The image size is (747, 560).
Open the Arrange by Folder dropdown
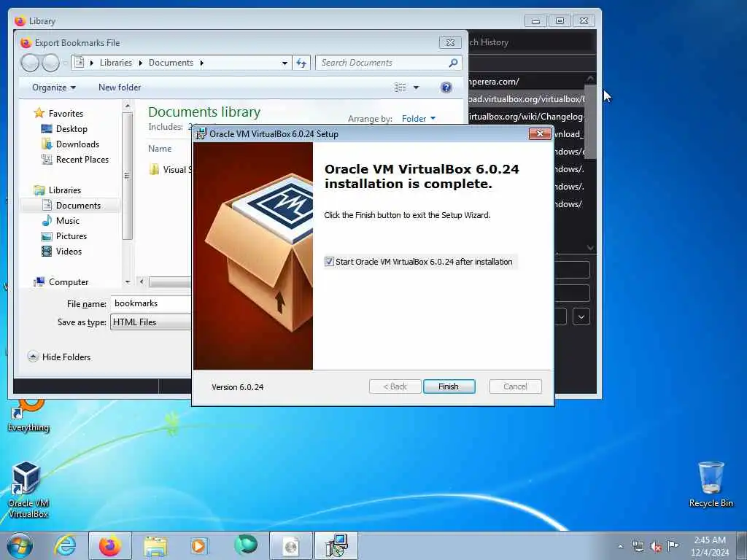tap(418, 119)
